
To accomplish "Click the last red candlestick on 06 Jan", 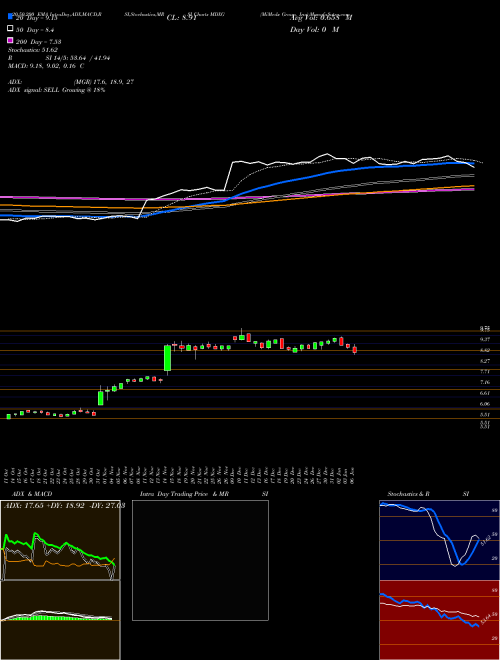I will [x=355, y=350].
